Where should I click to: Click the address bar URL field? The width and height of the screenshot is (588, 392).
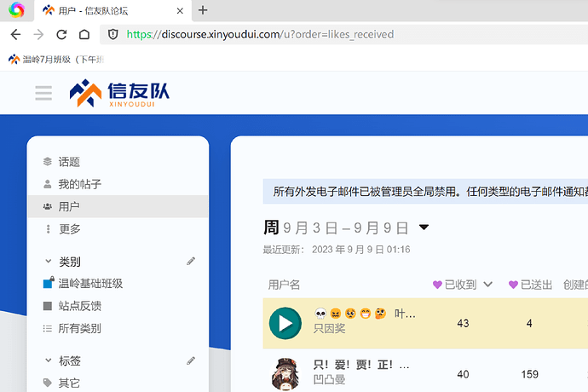[343, 34]
